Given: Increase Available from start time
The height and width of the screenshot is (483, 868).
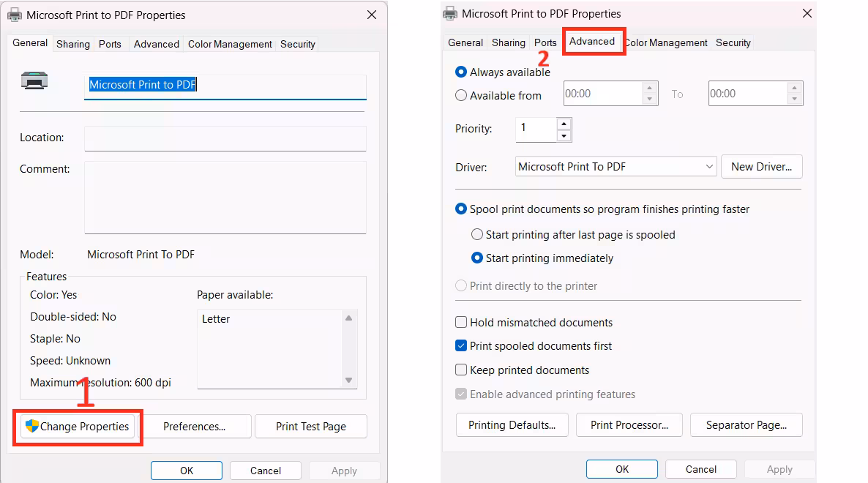Looking at the screenshot, I should (649, 88).
